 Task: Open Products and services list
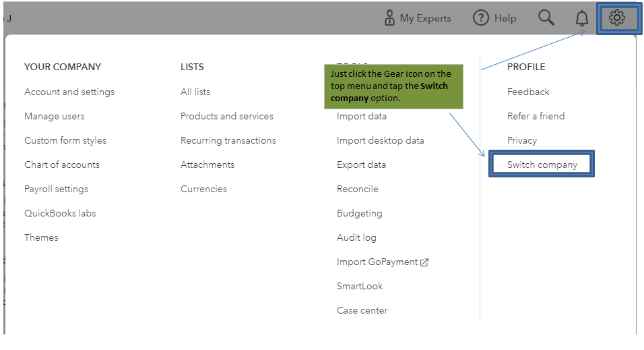tap(227, 116)
